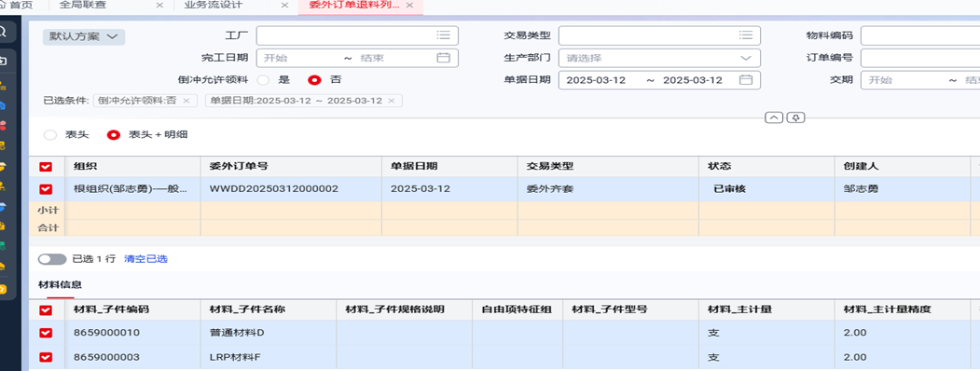Pin the filter panel with pushpin icon
The width and height of the screenshot is (980, 371).
click(x=795, y=117)
